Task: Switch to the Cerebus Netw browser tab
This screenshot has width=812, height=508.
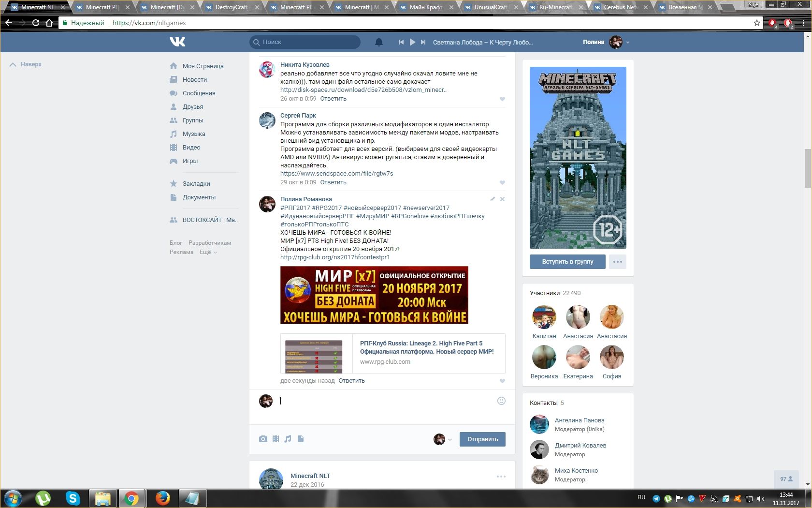Action: pos(620,7)
